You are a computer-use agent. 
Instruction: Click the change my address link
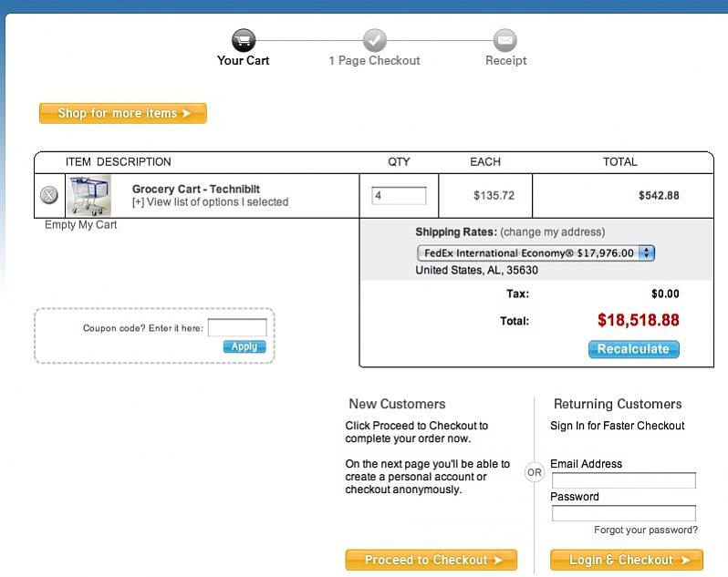[552, 232]
